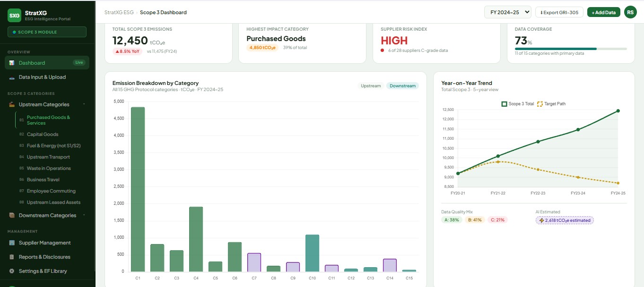Click the Supplier Management building icon
Screen dimensions: 644x287
click(x=12, y=243)
